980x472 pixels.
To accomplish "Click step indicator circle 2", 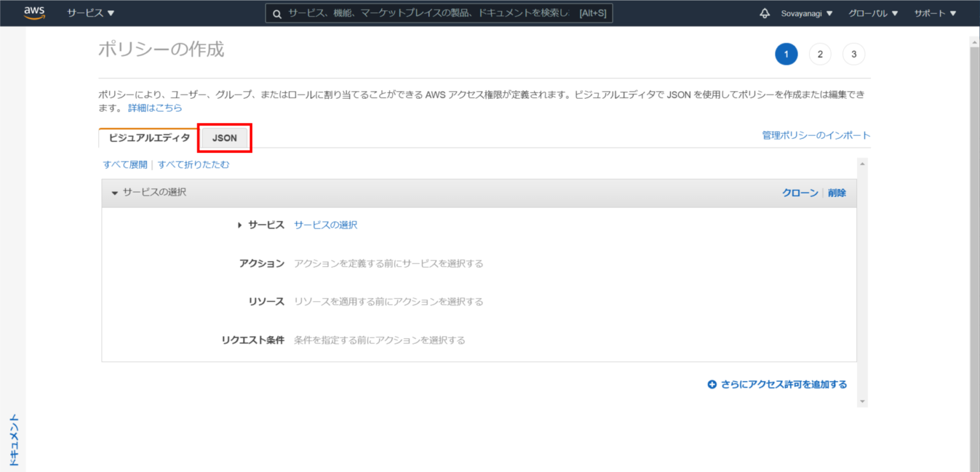I will pyautogui.click(x=820, y=54).
